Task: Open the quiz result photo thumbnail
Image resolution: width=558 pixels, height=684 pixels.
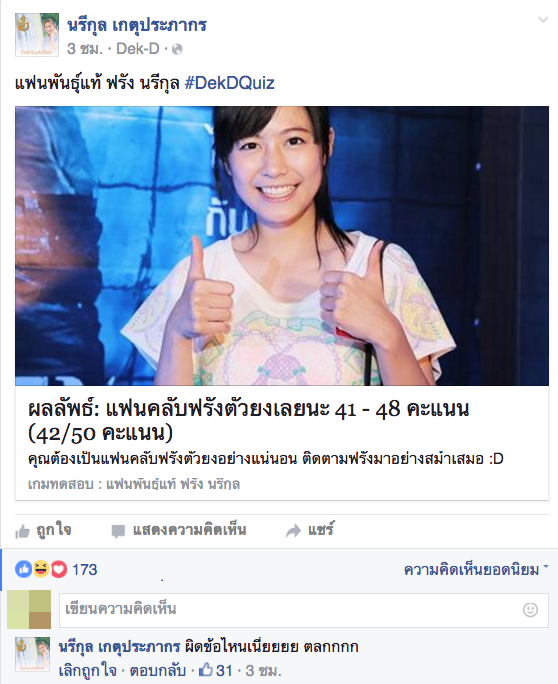Action: [x=282, y=246]
